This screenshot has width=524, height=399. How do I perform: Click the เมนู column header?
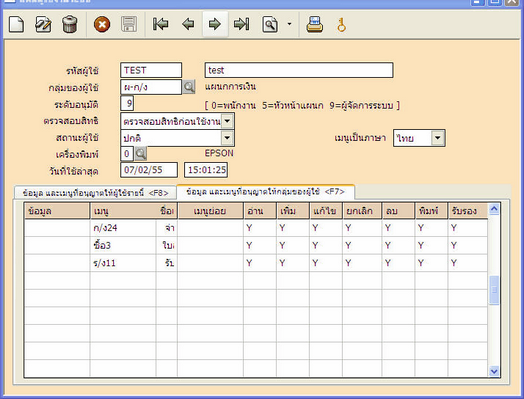(x=123, y=211)
